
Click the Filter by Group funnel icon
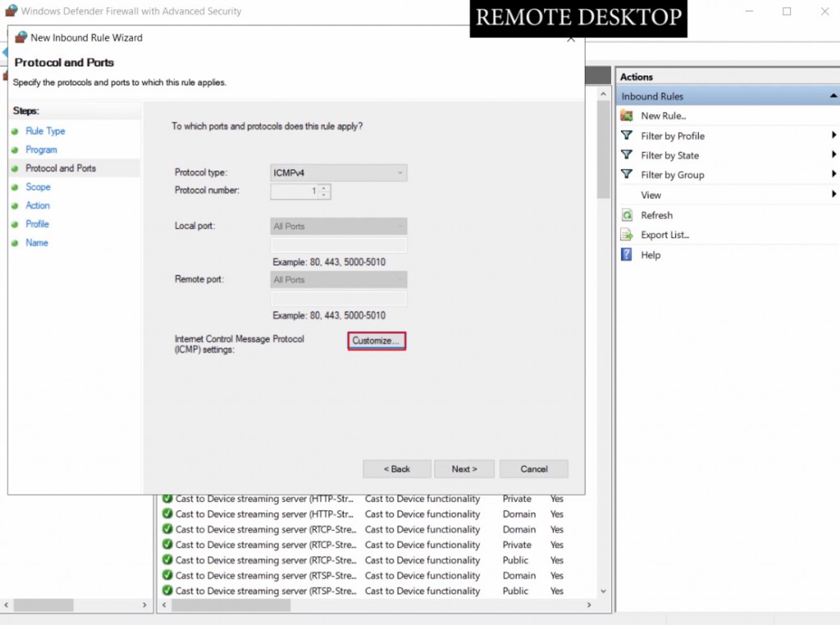coord(627,174)
